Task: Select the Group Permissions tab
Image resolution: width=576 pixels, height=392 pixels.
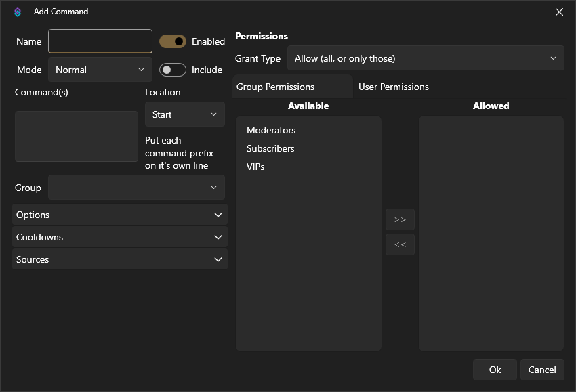Action: 276,87
